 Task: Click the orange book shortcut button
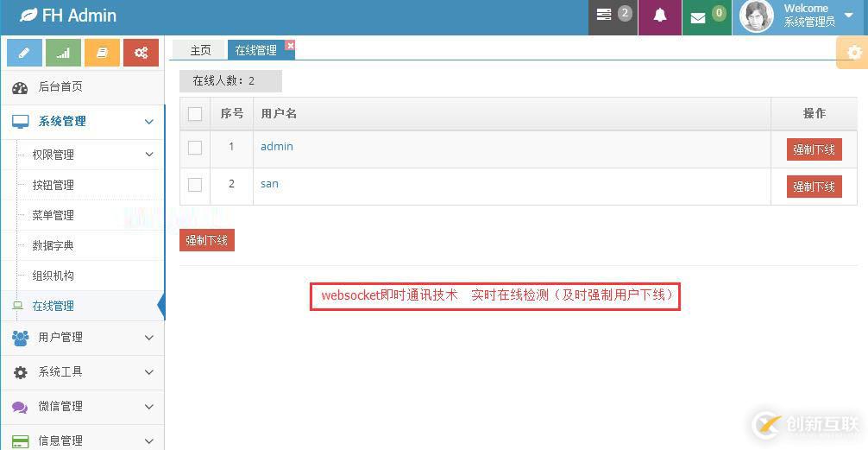coord(102,53)
